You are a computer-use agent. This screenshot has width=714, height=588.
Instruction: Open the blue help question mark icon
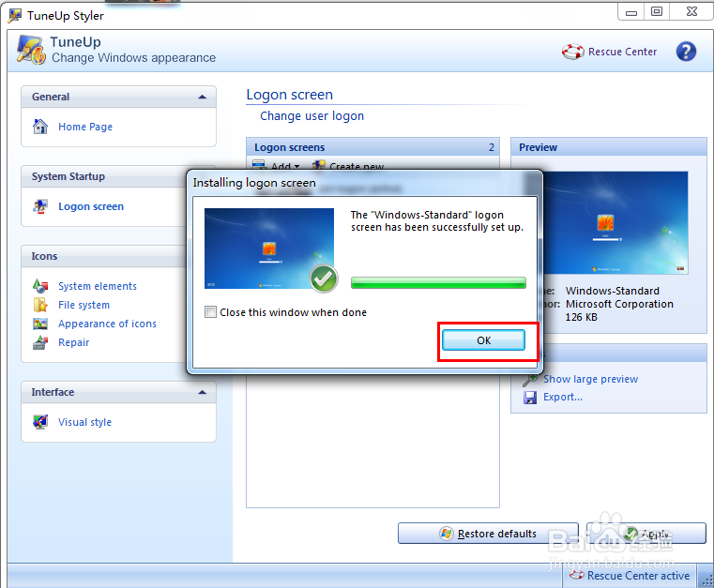pyautogui.click(x=686, y=52)
